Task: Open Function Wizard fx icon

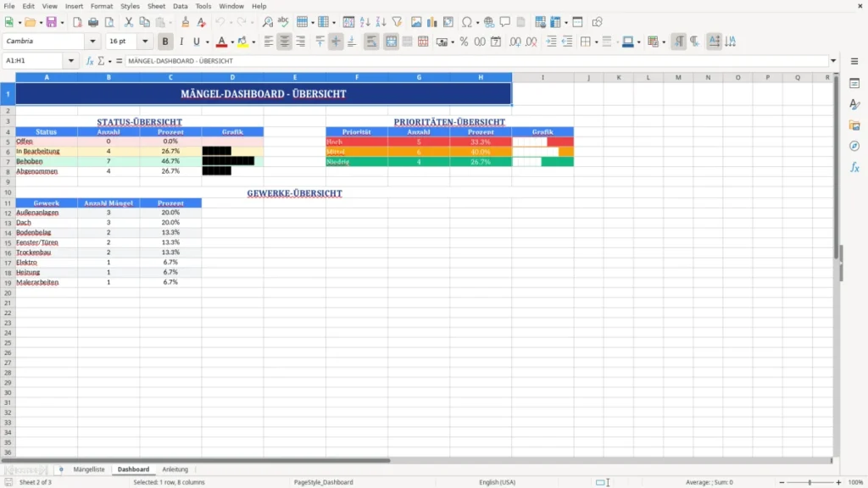Action: click(x=90, y=61)
